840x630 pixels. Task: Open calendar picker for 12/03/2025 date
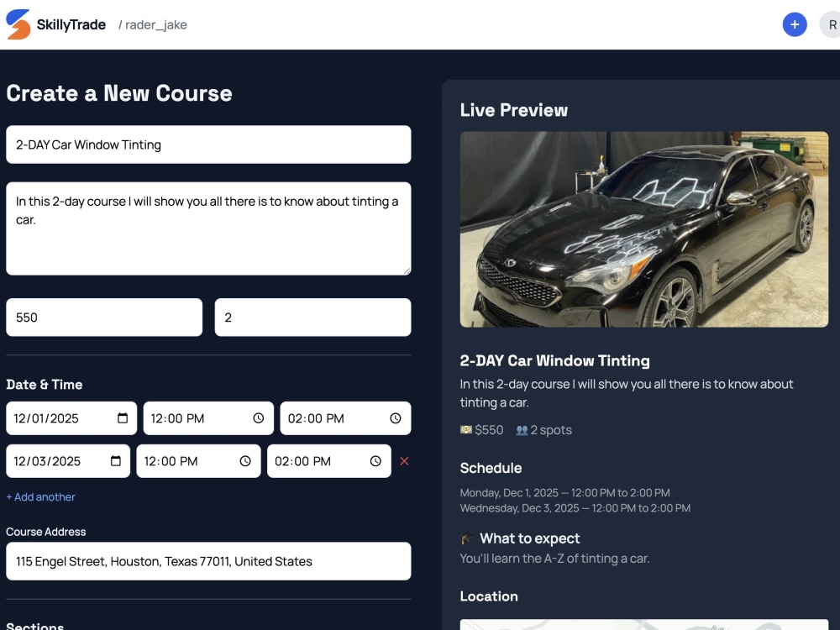tap(116, 460)
